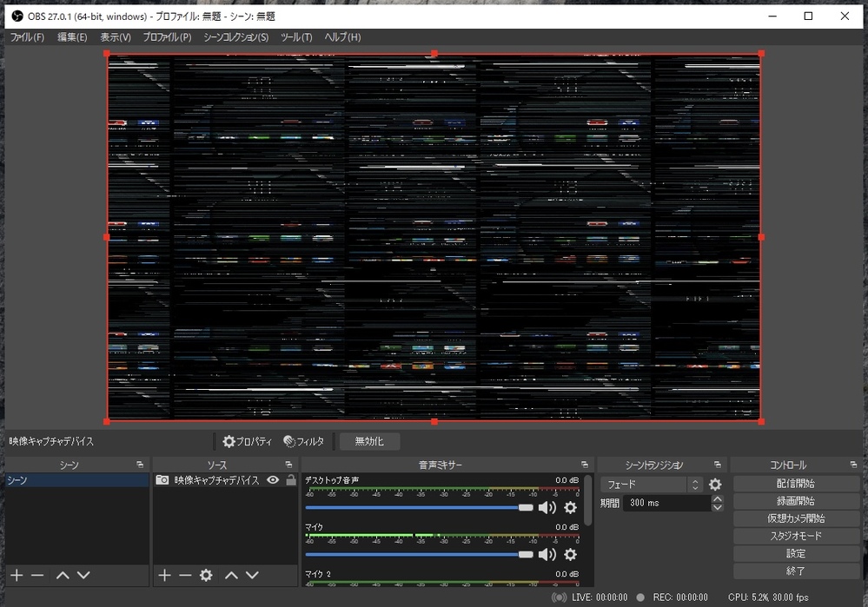Pop out the シーントランジション dock panel
Viewport: 868px width, 607px height.
[718, 465]
